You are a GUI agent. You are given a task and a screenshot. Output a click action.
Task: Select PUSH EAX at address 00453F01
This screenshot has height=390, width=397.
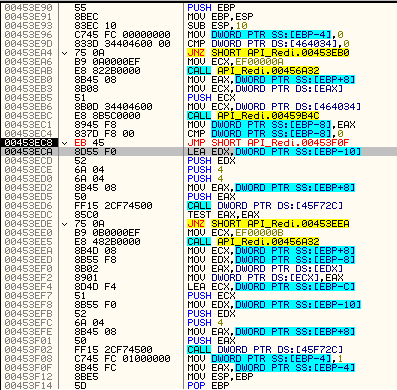tap(211, 340)
